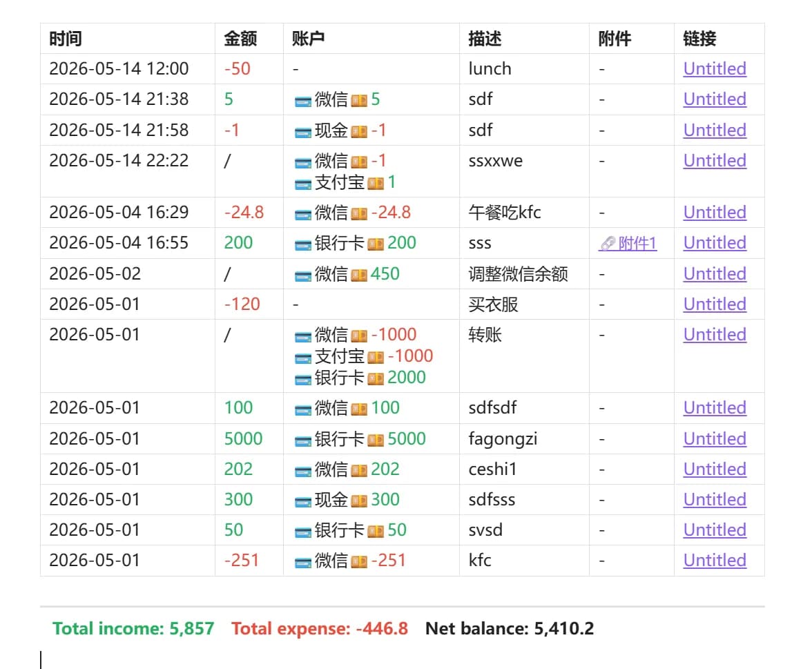Open the Untitled link in sdfsss row

click(715, 500)
